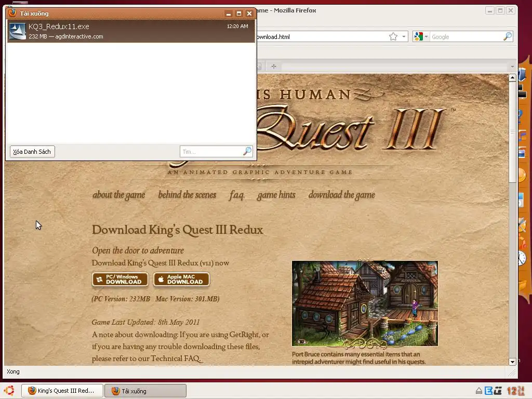Click the Firefox address bar URL text

coord(273,37)
